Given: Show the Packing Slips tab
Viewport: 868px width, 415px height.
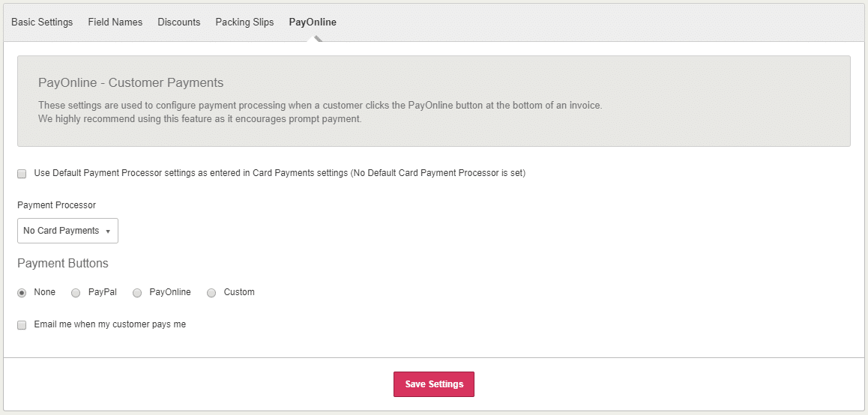Looking at the screenshot, I should point(244,22).
